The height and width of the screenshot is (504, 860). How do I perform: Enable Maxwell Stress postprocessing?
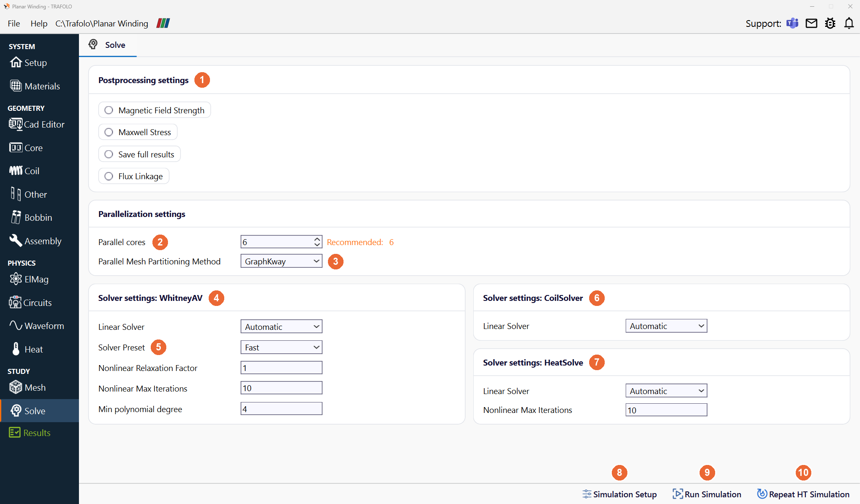[138, 132]
